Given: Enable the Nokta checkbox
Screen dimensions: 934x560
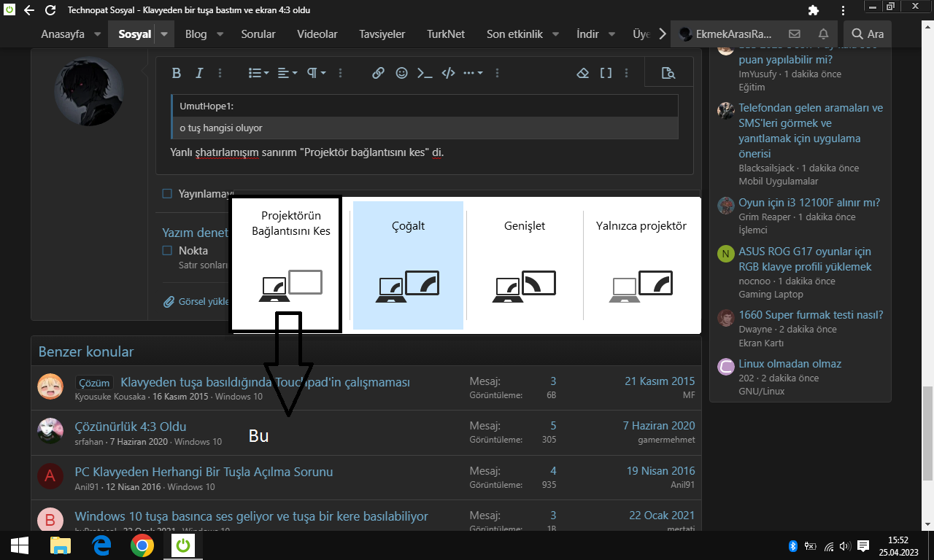Looking at the screenshot, I should tap(167, 251).
